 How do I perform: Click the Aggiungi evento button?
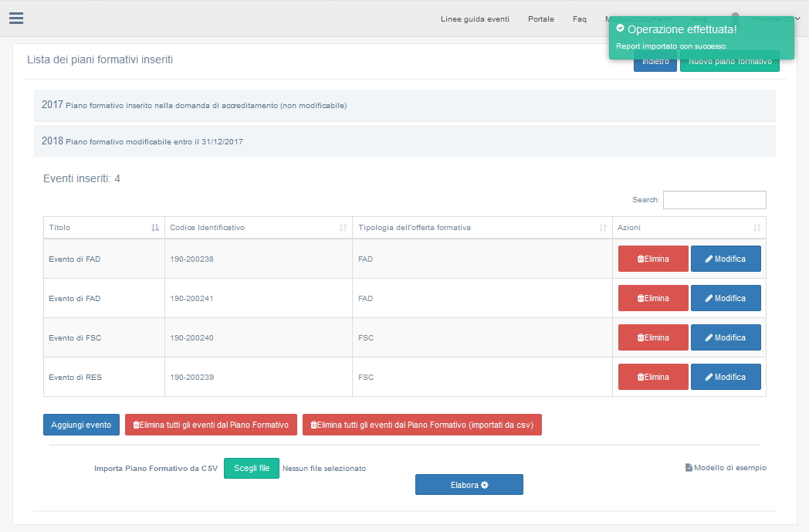tap(81, 425)
